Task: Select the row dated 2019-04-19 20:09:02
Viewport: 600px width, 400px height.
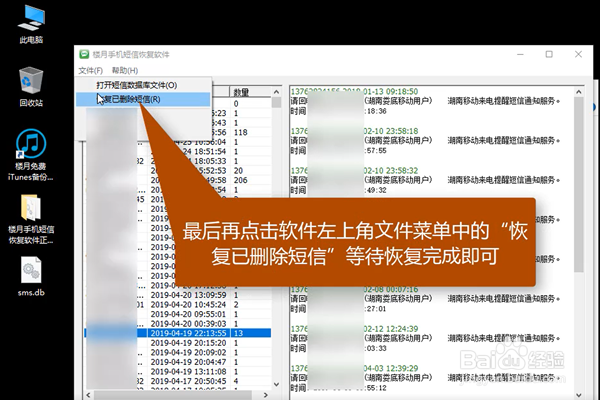Action: point(178,353)
